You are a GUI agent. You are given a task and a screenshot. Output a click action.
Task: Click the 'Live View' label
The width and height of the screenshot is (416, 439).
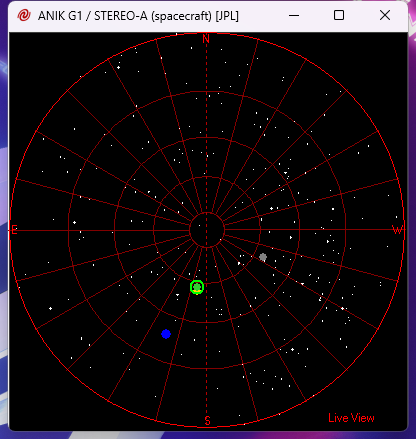(x=351, y=418)
